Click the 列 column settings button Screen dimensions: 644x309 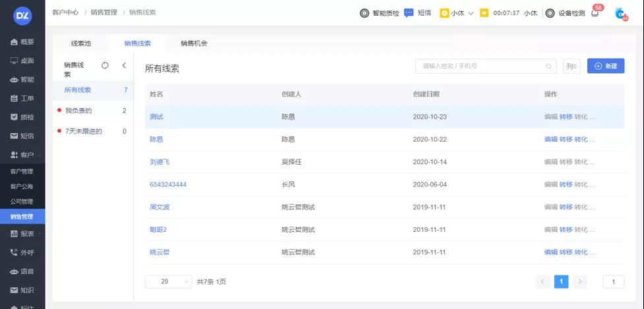point(571,67)
